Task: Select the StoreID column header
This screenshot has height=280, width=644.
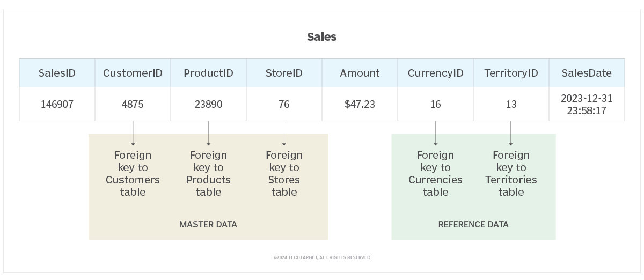Action: [284, 73]
